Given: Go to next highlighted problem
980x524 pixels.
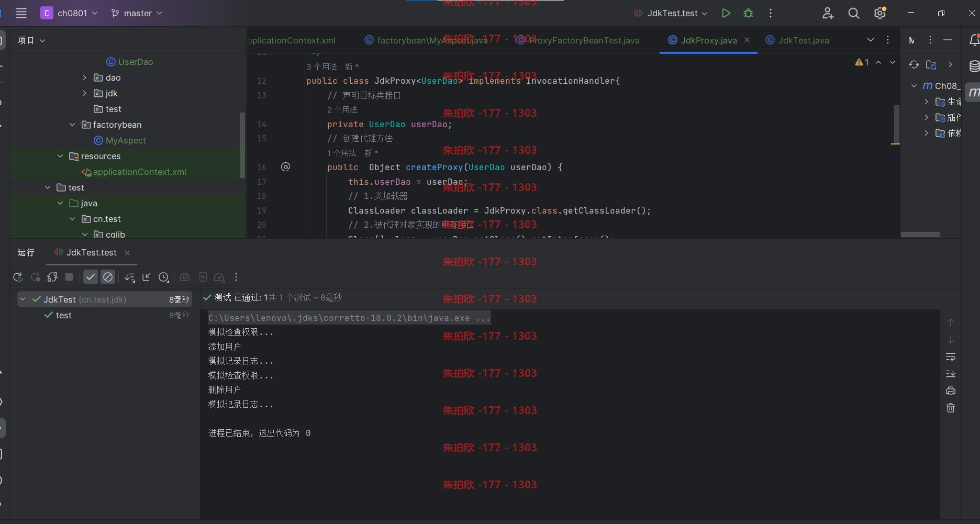Looking at the screenshot, I should pos(893,62).
